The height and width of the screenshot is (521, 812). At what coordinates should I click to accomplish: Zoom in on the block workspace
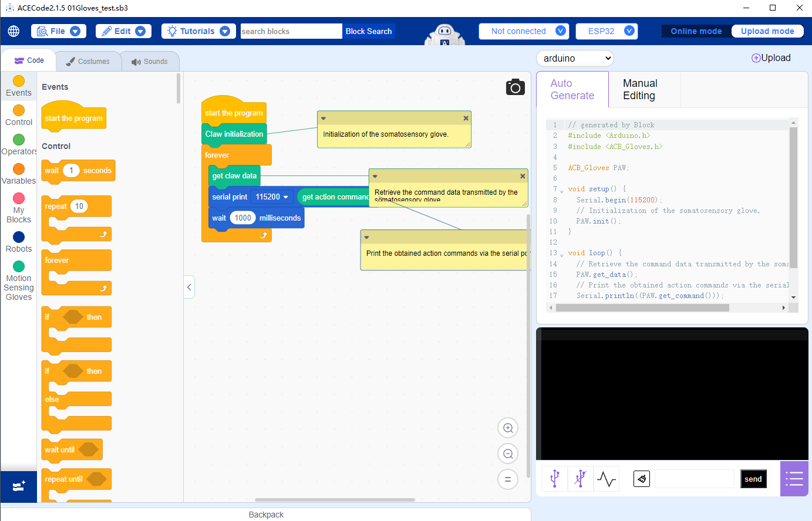507,428
